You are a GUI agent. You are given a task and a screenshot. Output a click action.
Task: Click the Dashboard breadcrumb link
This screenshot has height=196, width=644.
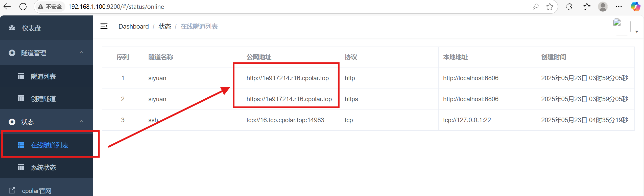point(134,26)
